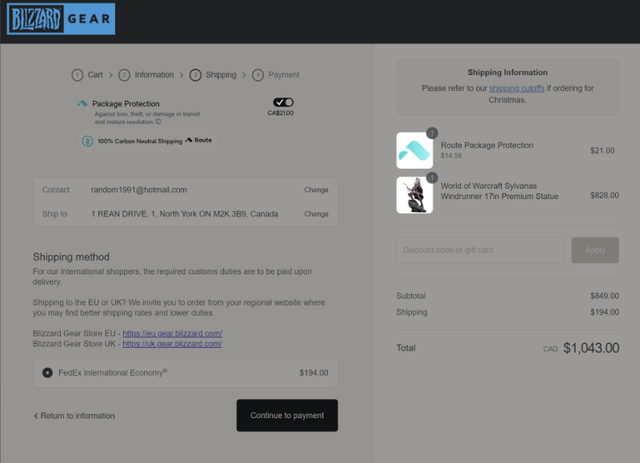640x463 pixels.
Task: Focus the Discount code or gift card field
Action: pos(480,250)
